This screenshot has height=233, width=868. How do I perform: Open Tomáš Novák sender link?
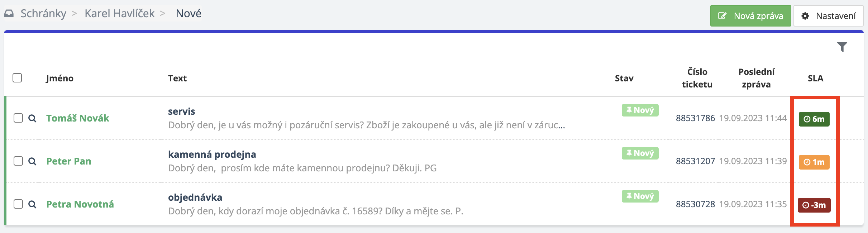tap(77, 118)
